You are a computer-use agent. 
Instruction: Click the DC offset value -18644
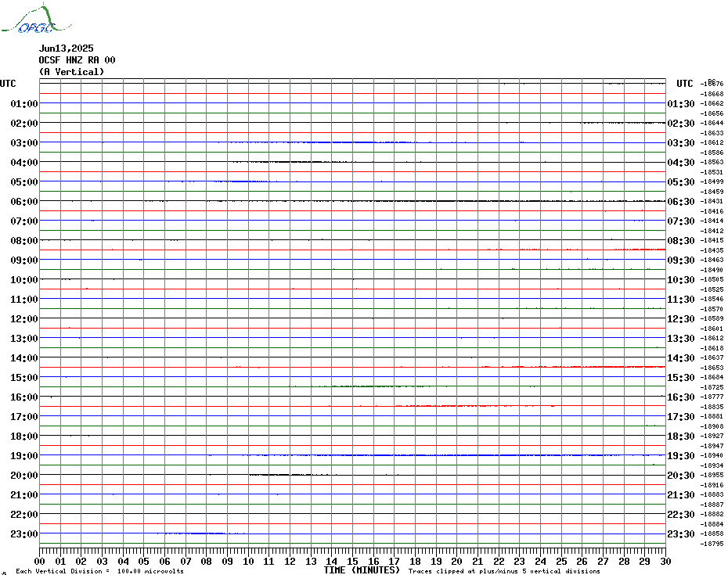(x=712, y=123)
